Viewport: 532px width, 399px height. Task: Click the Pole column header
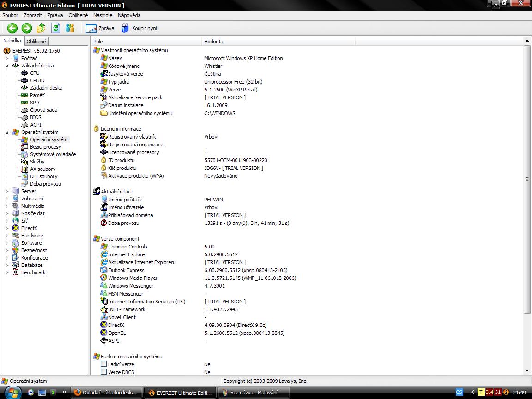(x=146, y=42)
